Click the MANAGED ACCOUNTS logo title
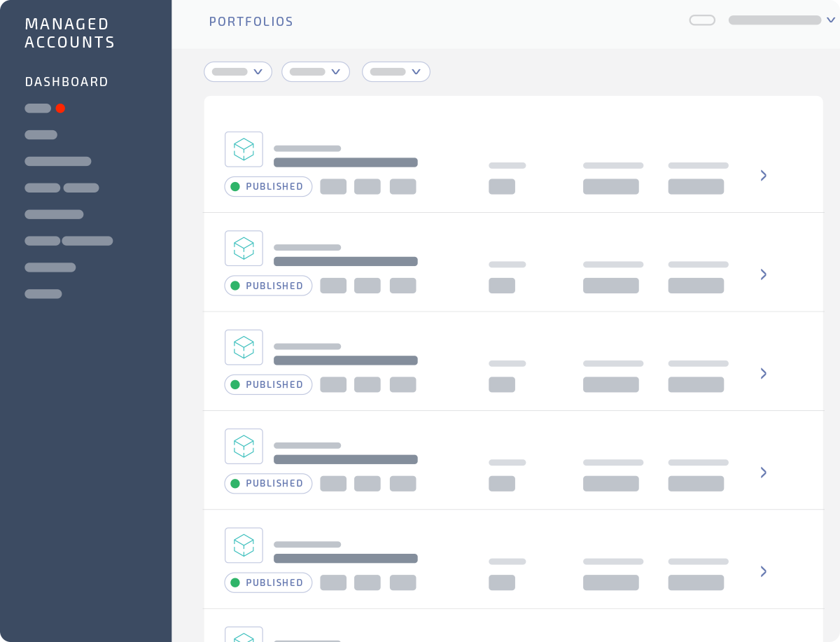 (70, 34)
